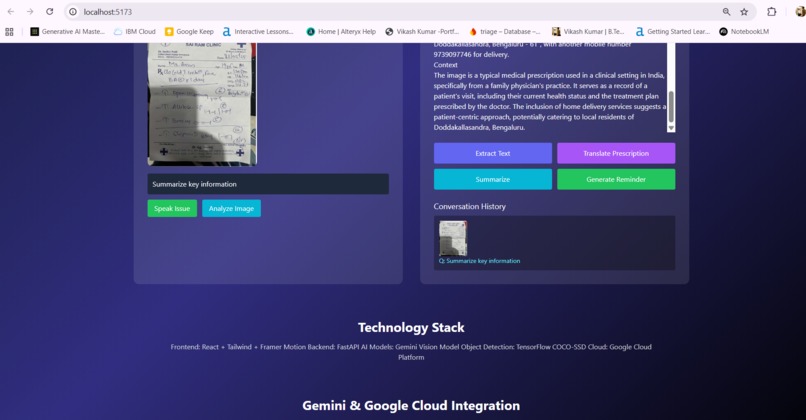Click the Q: Summarize key information entry
This screenshot has height=420, width=806.
479,261
